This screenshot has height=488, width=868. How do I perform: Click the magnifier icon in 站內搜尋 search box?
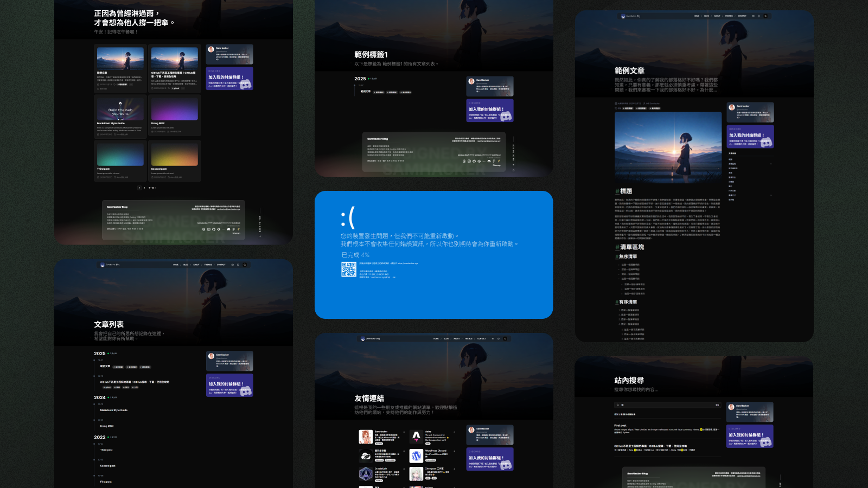point(617,405)
